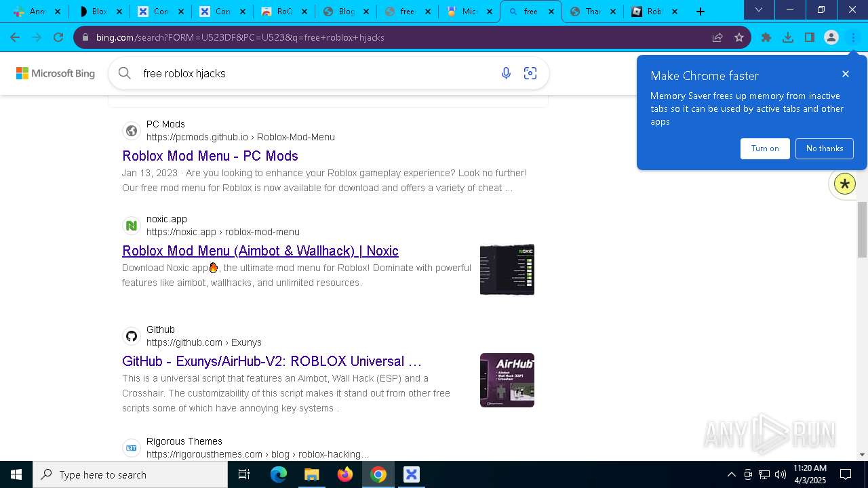The image size is (868, 488).
Task: Open the Chrome profile avatar
Action: coord(831,37)
